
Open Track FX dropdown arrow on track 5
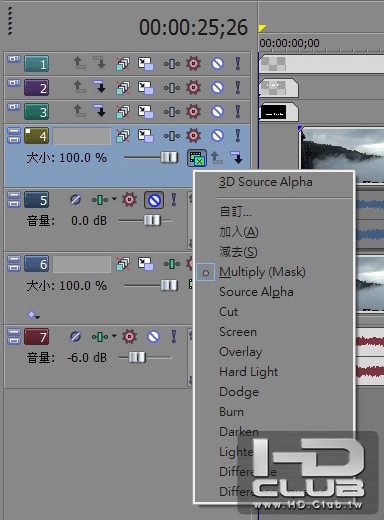pos(114,199)
